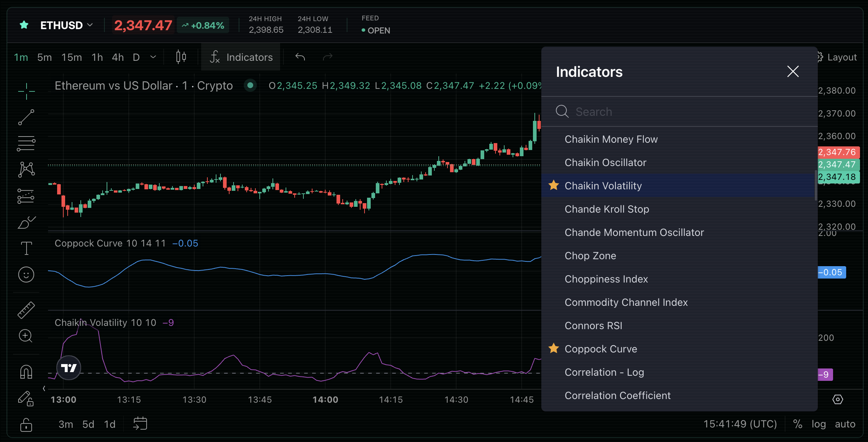The width and height of the screenshot is (868, 442).
Task: Select the crosshair cursor tool
Action: (26, 91)
